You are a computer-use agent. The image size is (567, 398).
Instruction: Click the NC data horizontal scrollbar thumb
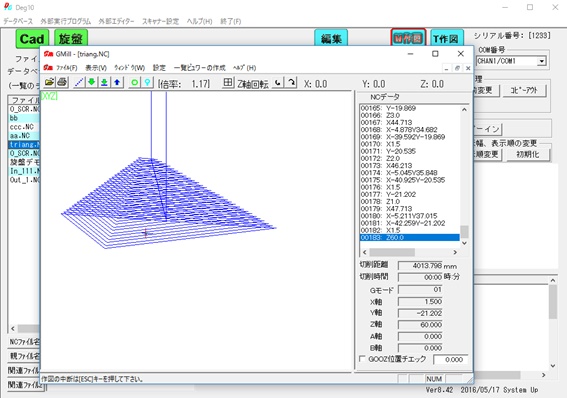pyautogui.click(x=392, y=252)
